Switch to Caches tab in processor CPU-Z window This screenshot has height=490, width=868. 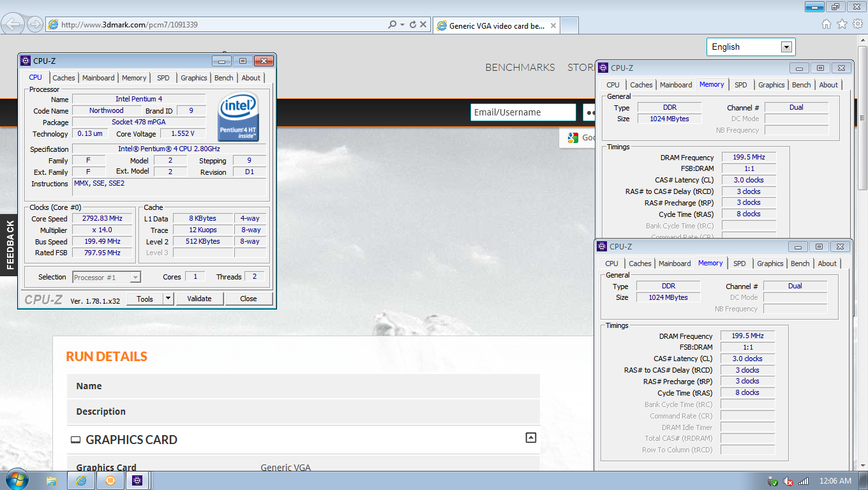click(x=64, y=78)
